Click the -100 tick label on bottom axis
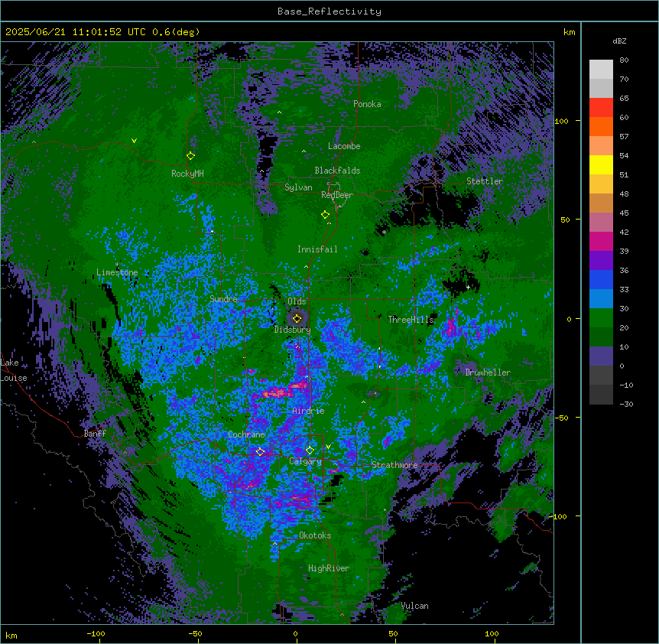 (x=96, y=633)
